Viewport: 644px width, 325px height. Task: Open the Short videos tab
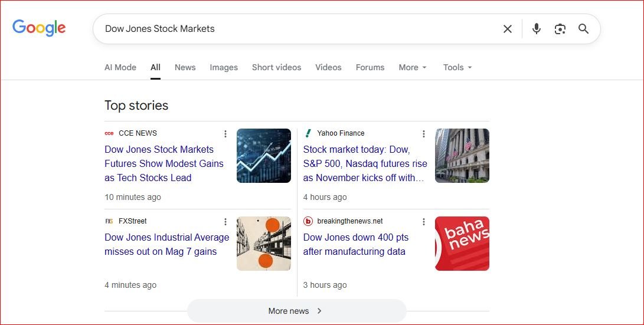[276, 67]
